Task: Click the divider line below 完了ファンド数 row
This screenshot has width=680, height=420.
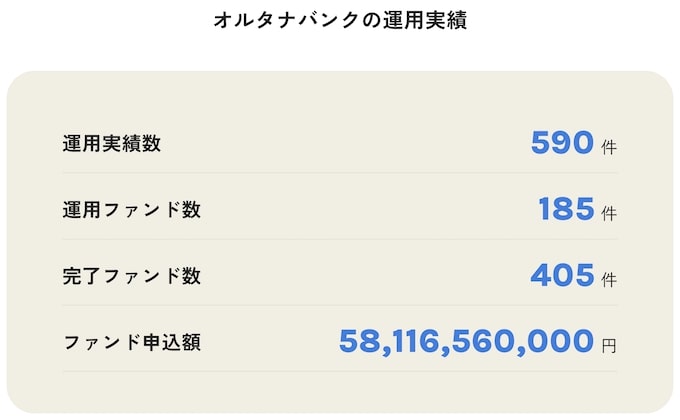Action: point(340,305)
